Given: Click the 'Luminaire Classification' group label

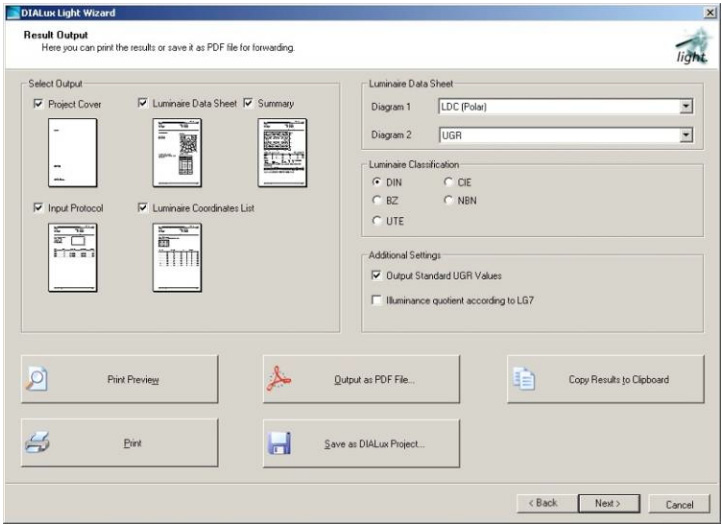Looking at the screenshot, I should [413, 164].
